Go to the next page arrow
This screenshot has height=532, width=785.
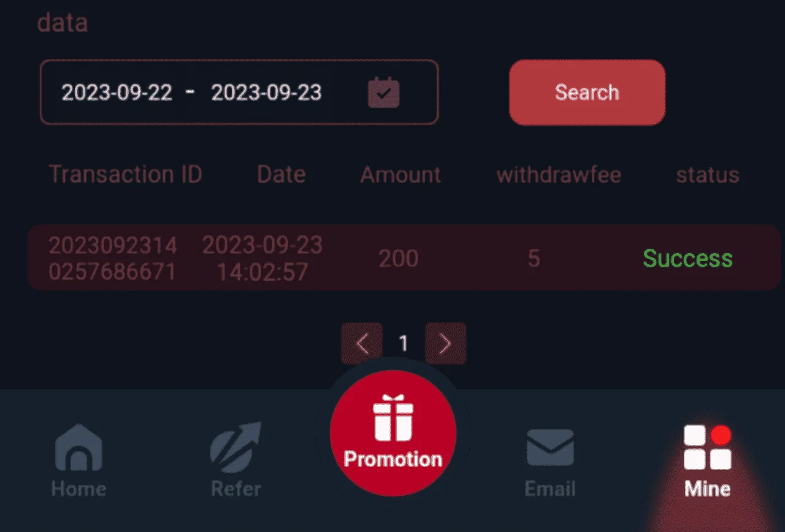(446, 343)
